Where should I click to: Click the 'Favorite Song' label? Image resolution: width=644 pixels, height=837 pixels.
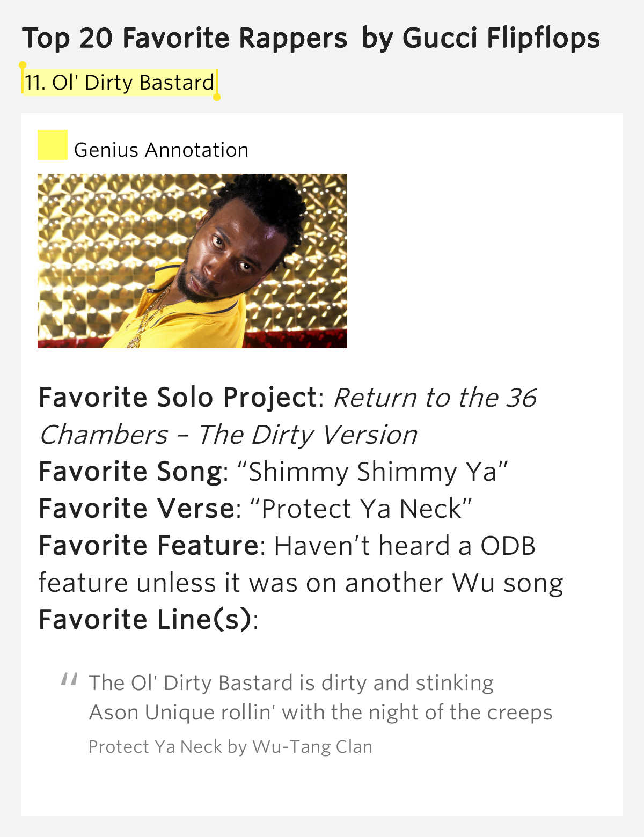[x=130, y=472]
